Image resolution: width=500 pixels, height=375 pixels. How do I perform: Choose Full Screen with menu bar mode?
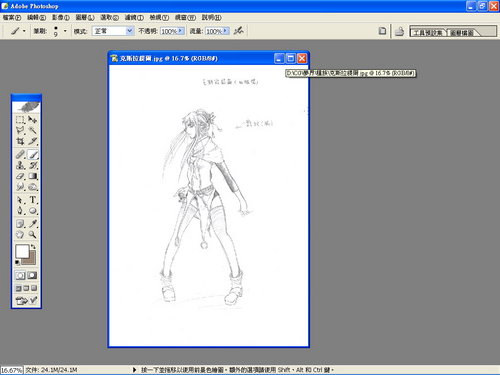(26, 288)
